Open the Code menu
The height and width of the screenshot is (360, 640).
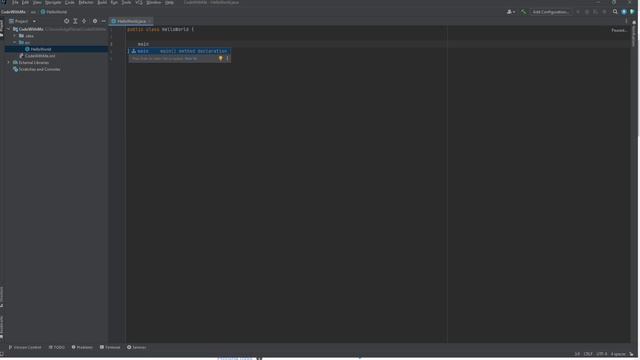point(70,2)
